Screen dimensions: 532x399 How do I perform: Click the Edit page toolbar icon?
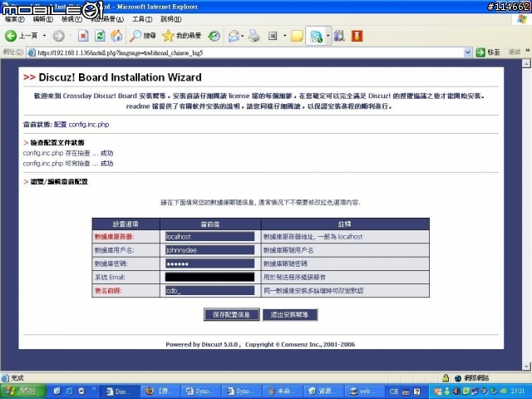273,36
